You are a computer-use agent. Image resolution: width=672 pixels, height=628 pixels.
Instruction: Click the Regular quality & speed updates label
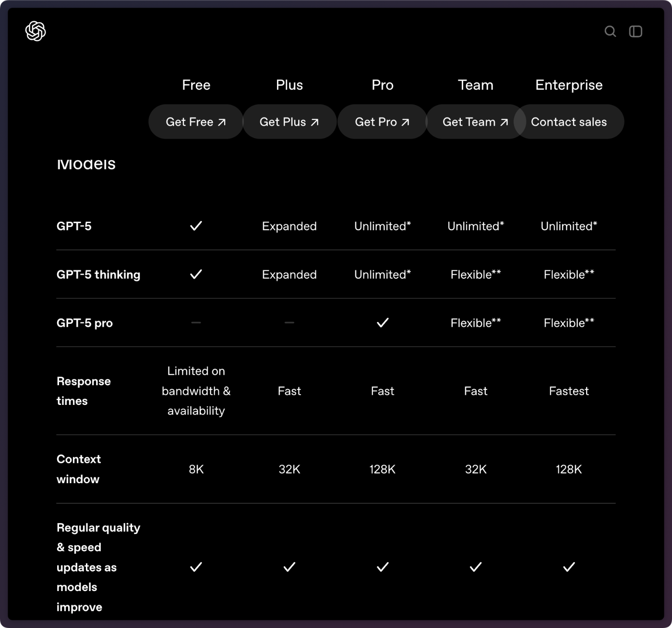(98, 567)
